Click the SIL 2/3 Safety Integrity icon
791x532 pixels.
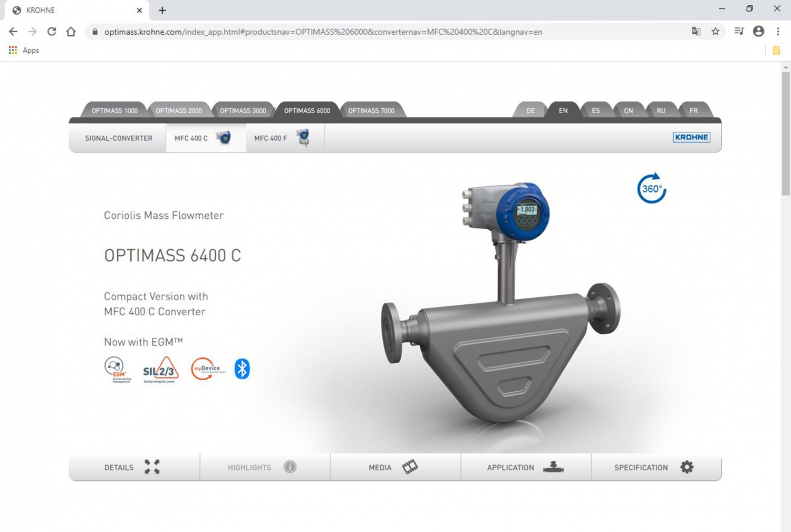pyautogui.click(x=159, y=370)
